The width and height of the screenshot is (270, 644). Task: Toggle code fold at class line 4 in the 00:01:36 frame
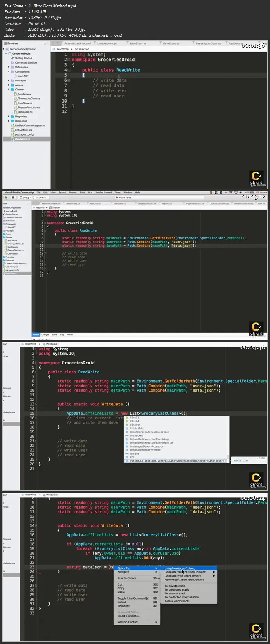69,70
